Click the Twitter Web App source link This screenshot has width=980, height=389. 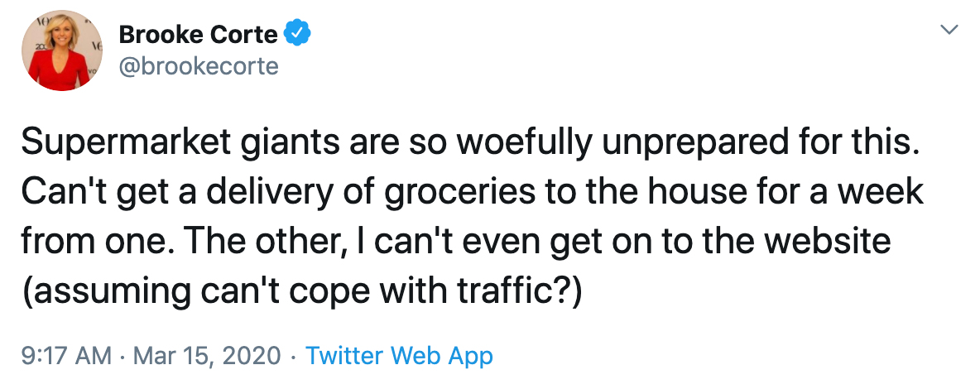[399, 356]
